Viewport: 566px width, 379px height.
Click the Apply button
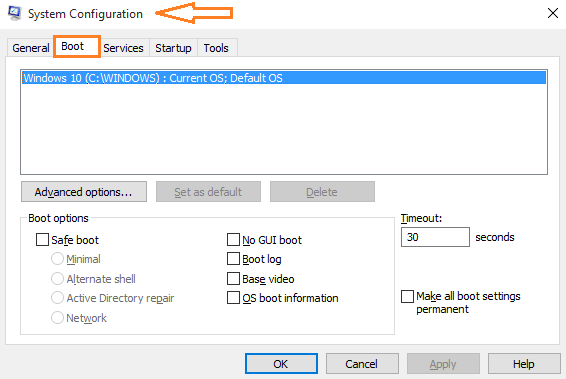443,363
